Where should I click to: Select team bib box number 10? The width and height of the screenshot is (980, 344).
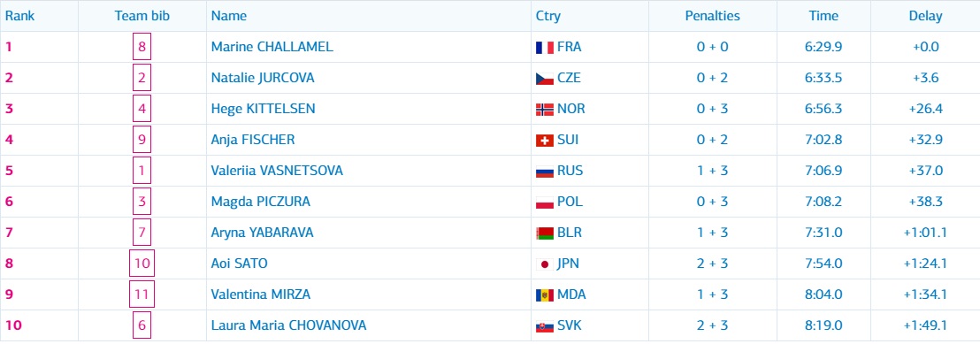tap(142, 264)
